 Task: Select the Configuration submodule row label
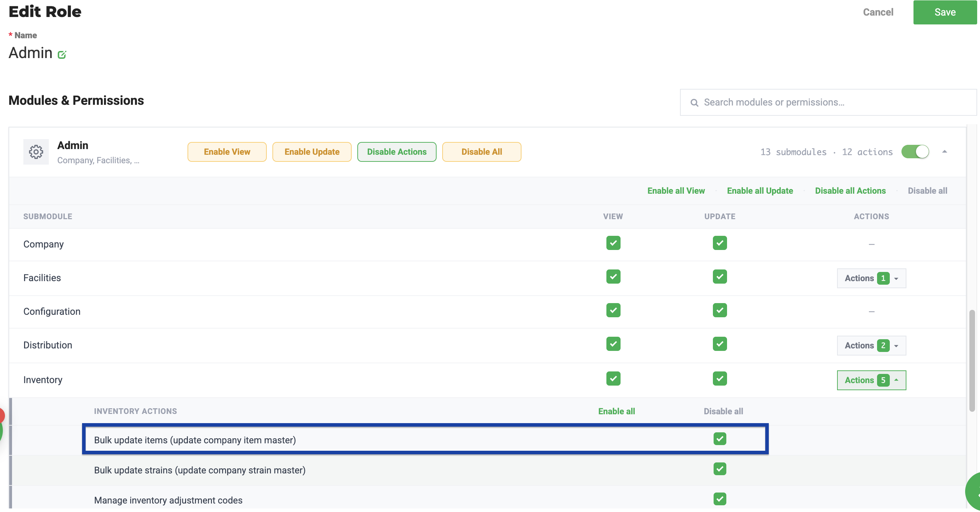click(x=52, y=312)
